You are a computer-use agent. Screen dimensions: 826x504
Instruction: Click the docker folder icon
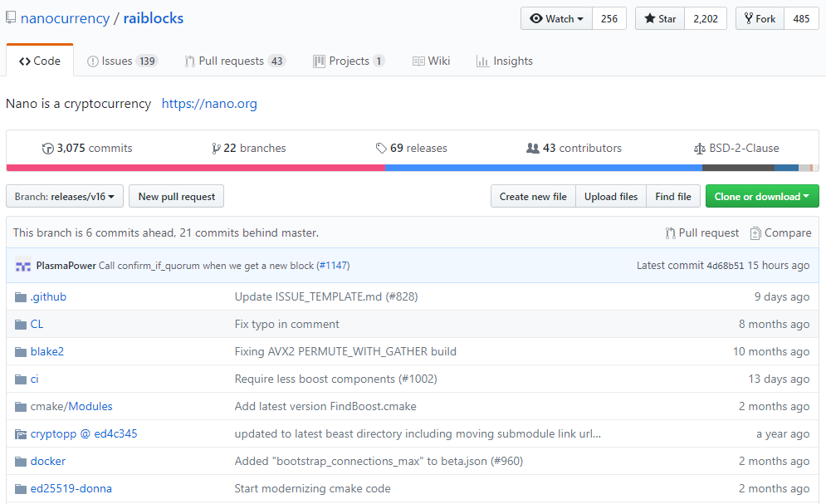pos(21,462)
